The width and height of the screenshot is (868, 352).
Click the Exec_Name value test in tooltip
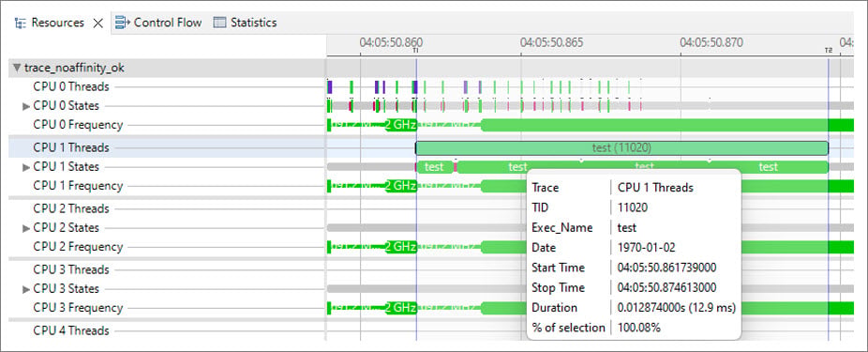point(627,228)
